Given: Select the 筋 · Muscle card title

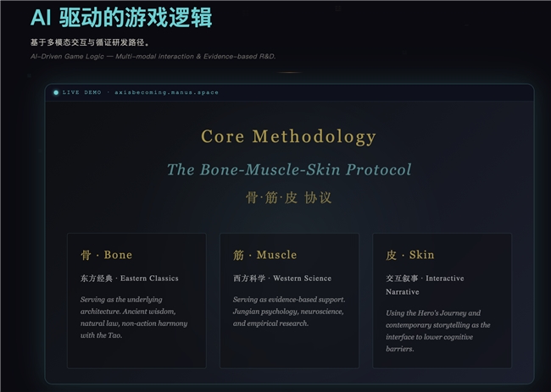Looking at the screenshot, I should point(264,255).
